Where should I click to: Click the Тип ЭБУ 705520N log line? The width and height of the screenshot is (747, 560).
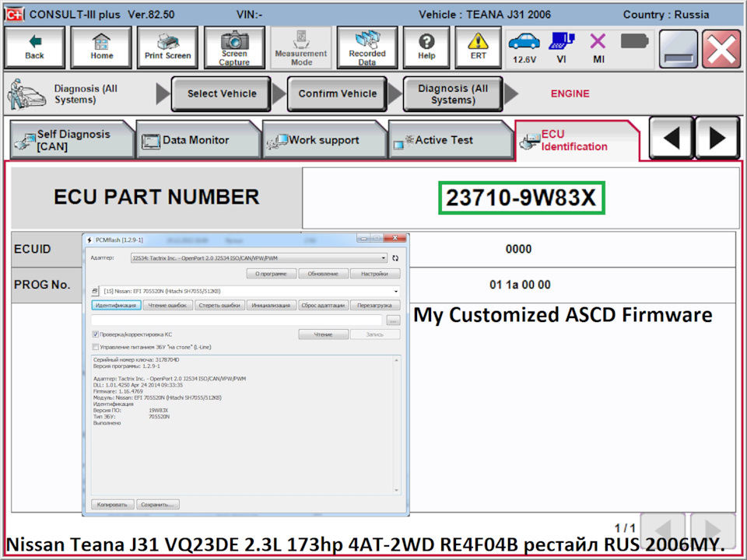pos(132,416)
